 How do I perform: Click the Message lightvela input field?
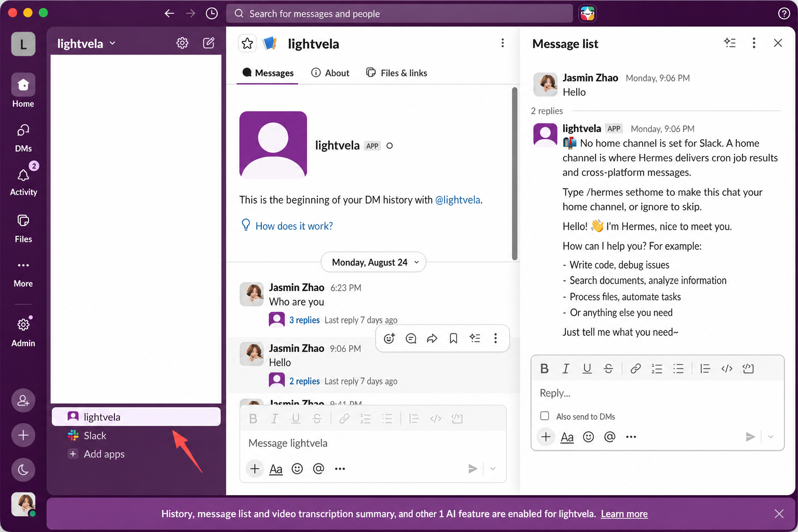[373, 443]
